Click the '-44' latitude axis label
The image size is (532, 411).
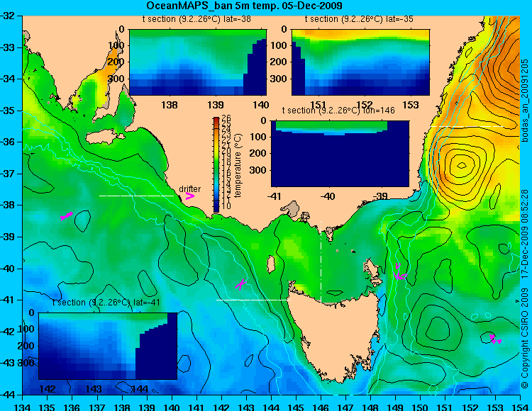pos(7,395)
